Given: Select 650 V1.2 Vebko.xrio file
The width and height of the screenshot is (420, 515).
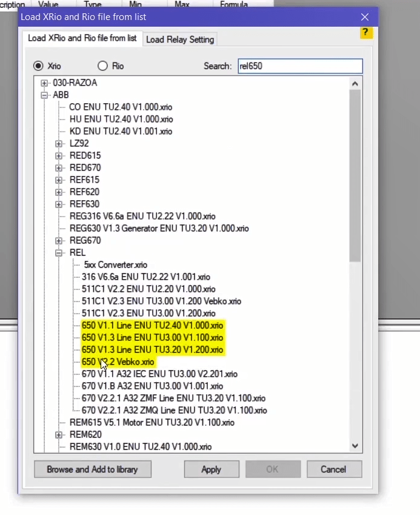Looking at the screenshot, I should [118, 362].
